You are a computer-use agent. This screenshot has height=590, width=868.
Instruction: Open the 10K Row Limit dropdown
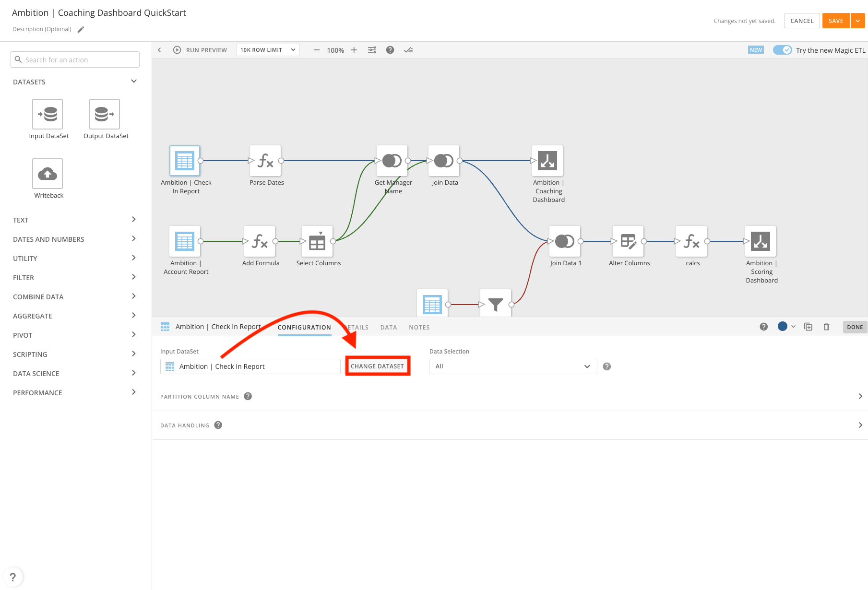pos(268,50)
